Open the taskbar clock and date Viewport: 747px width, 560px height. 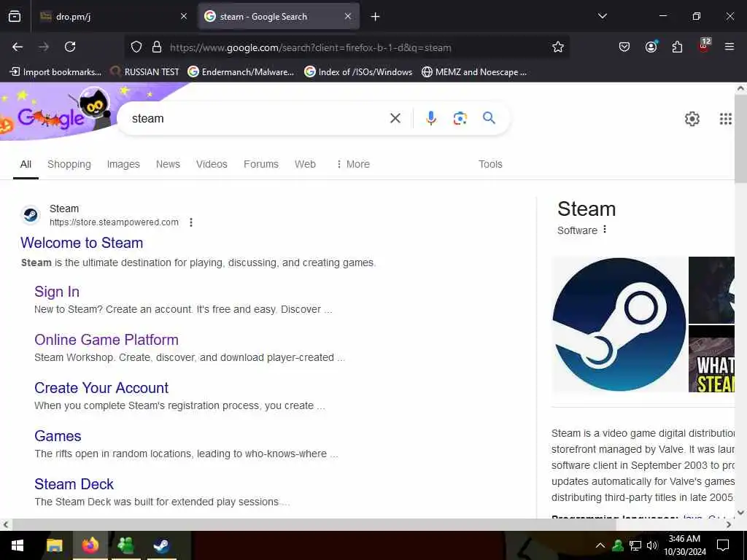pos(684,545)
